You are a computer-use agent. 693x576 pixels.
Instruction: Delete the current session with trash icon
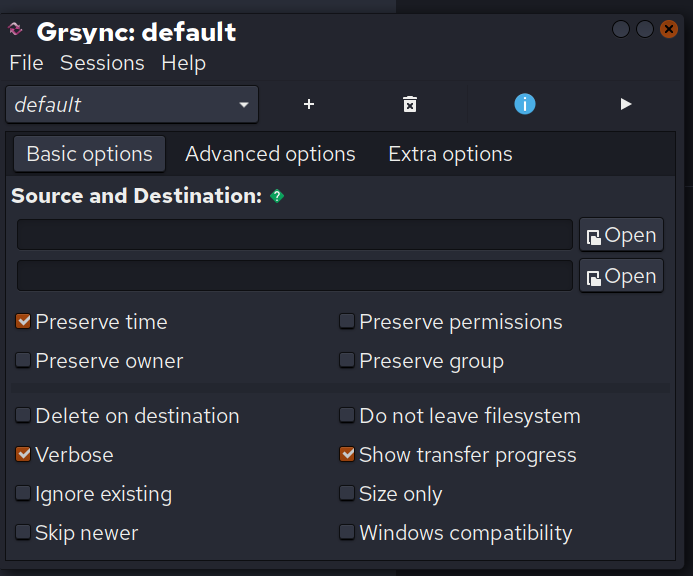pos(409,104)
